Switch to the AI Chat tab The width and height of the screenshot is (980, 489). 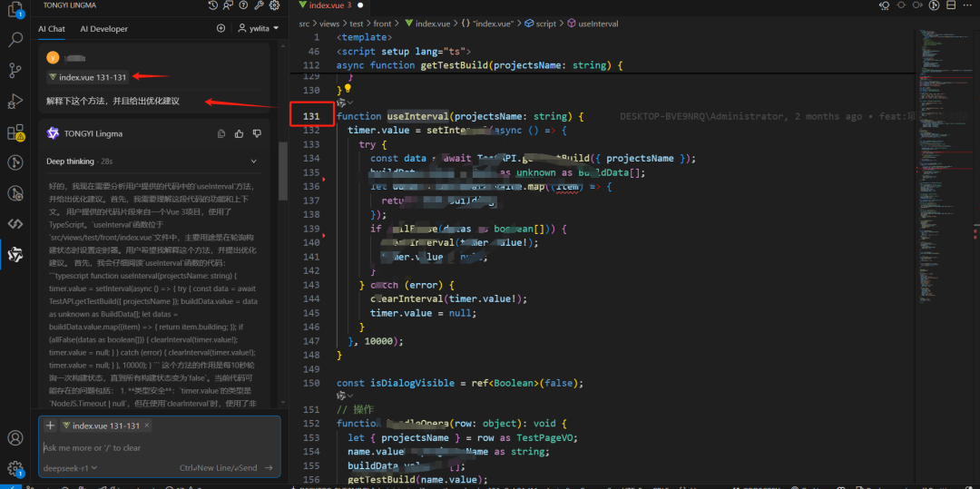click(51, 29)
